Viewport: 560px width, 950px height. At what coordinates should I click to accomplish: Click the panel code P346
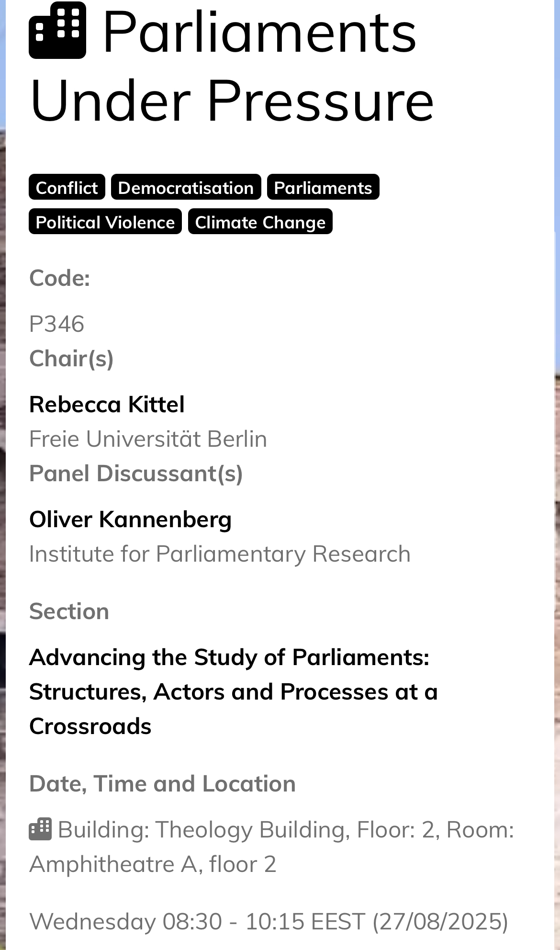(56, 324)
